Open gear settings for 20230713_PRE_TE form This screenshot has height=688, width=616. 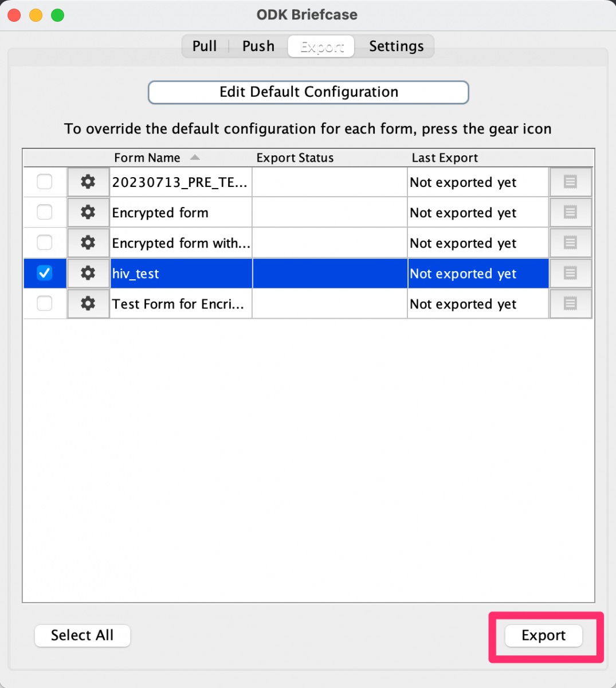coord(88,182)
